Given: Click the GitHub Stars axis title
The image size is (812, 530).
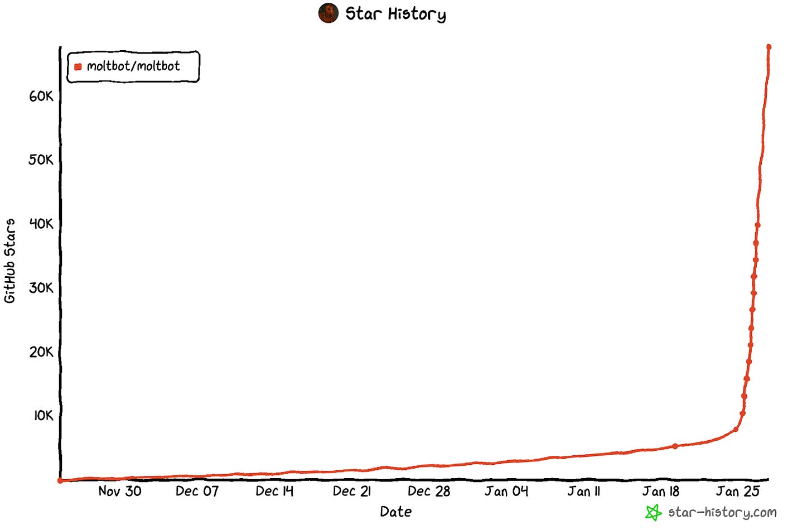Looking at the screenshot, I should (9, 261).
